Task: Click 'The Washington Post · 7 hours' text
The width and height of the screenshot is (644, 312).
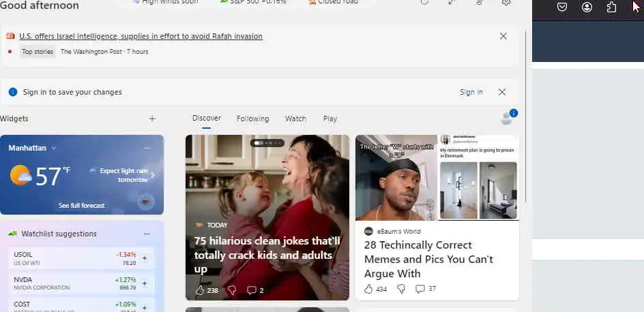Action: (104, 52)
